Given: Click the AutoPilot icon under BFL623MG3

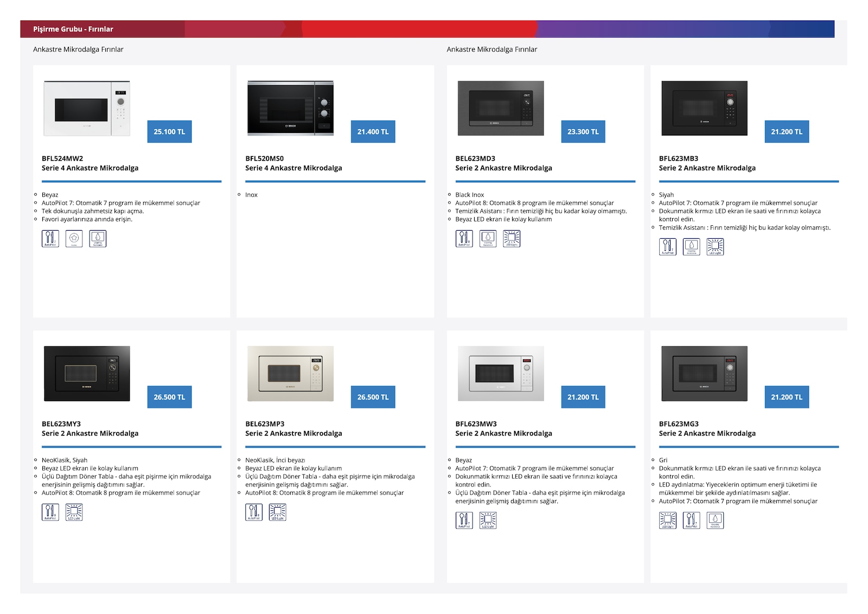Looking at the screenshot, I should pyautogui.click(x=692, y=521).
